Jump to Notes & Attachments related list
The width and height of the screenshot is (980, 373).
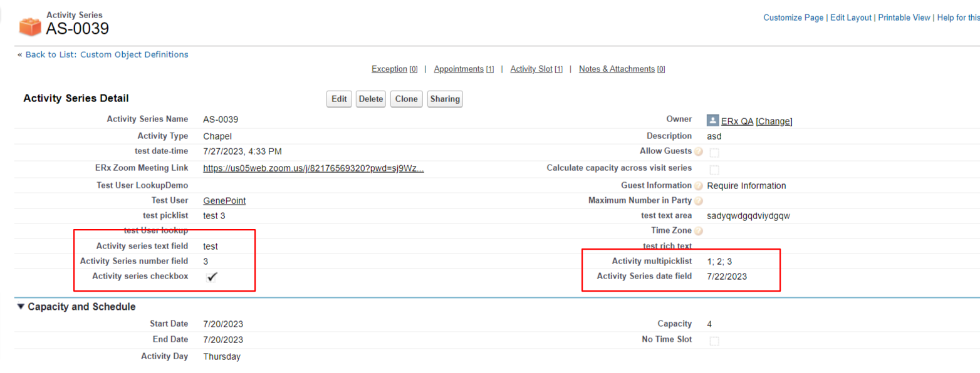[x=617, y=69]
